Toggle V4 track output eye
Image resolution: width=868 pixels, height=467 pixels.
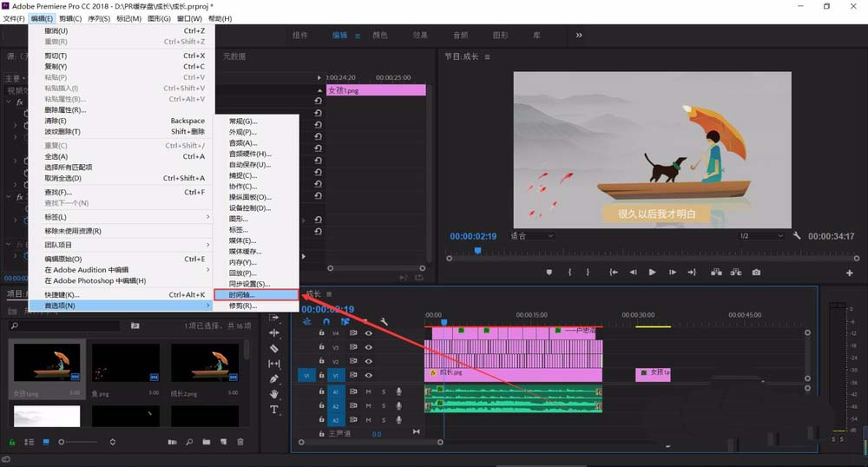click(369, 333)
